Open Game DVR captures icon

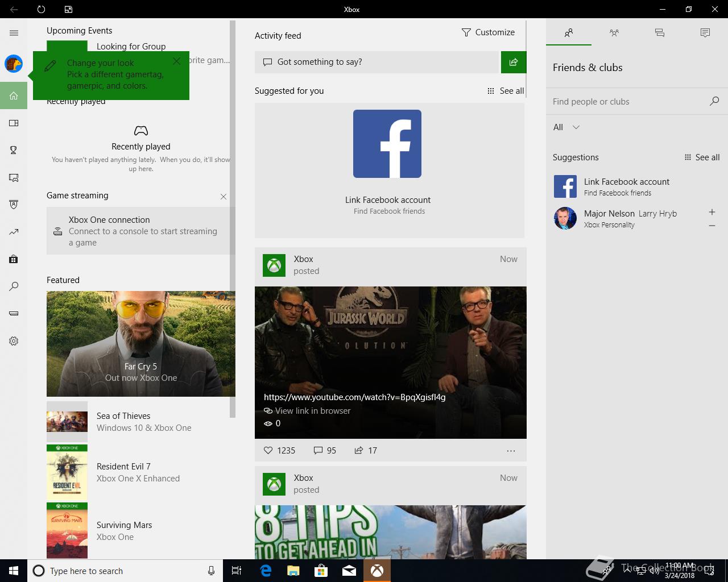pos(14,177)
